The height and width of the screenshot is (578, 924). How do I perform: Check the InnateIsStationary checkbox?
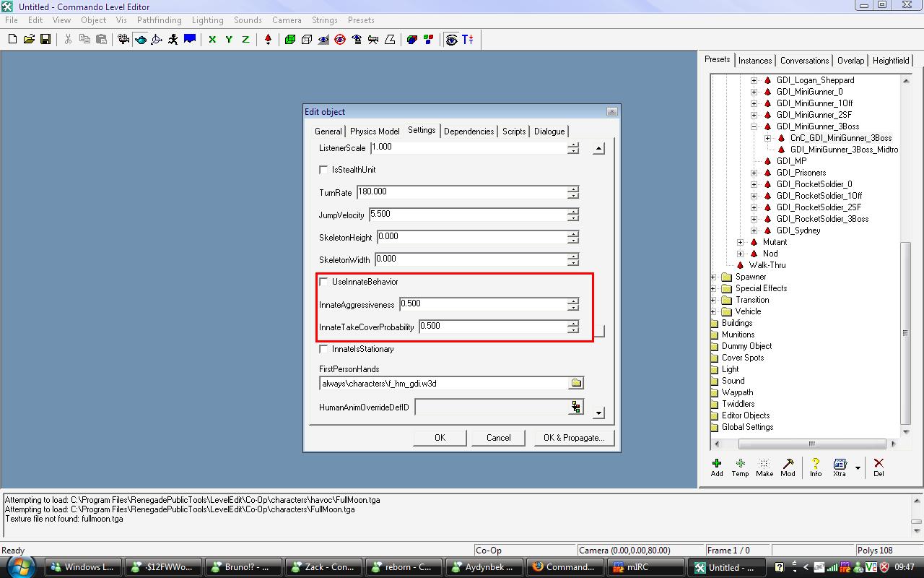324,349
